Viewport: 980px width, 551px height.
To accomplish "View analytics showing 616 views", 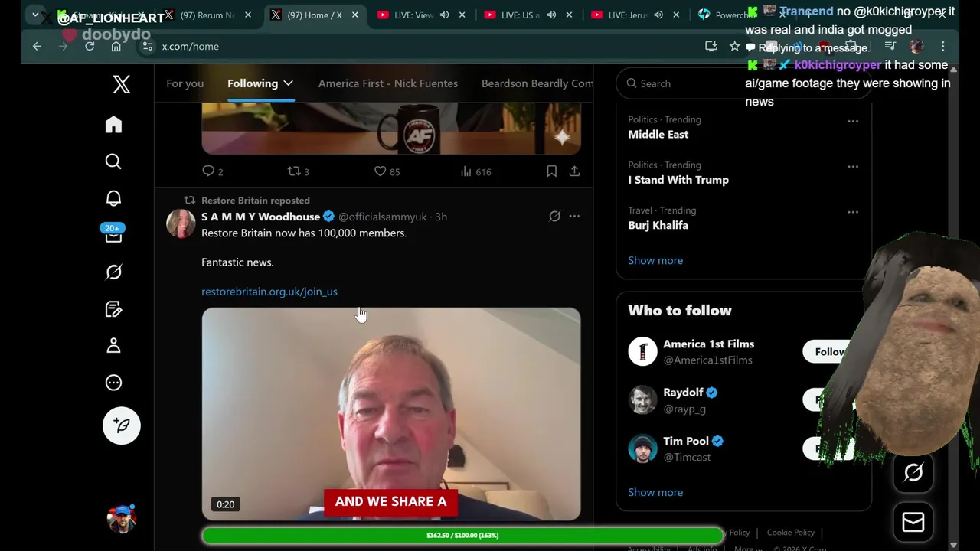I will pyautogui.click(x=475, y=171).
